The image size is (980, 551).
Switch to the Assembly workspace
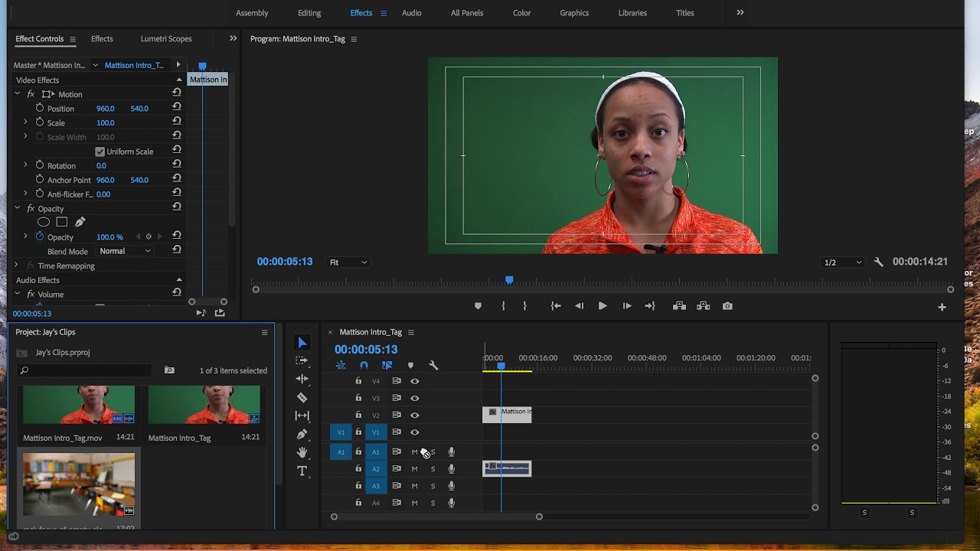coord(252,13)
